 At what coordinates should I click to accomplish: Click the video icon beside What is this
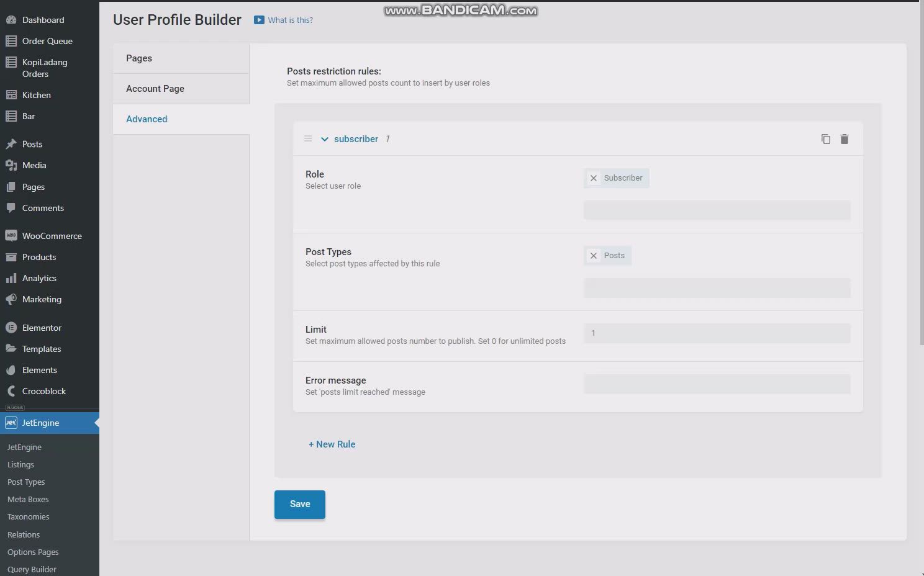(259, 20)
